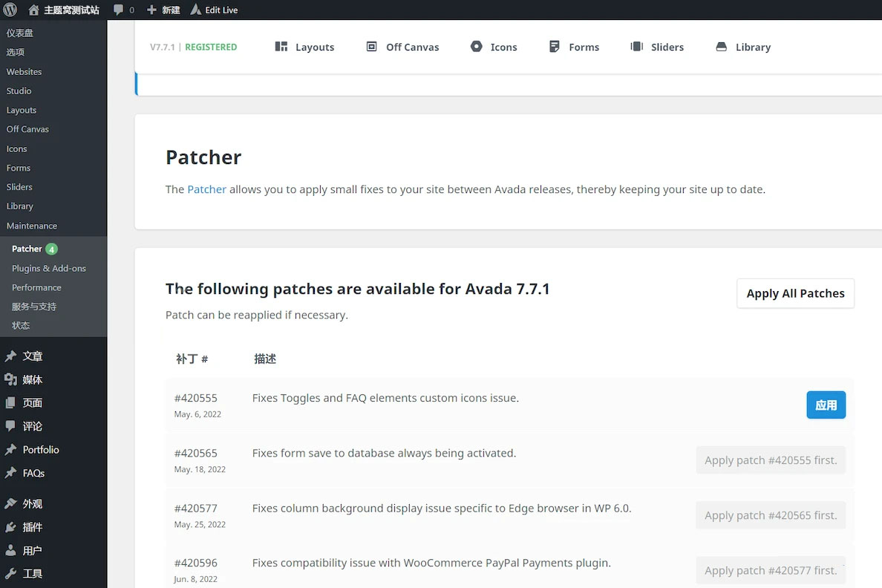The height and width of the screenshot is (588, 882).
Task: Click the REGISTERED status label
Action: tap(211, 48)
